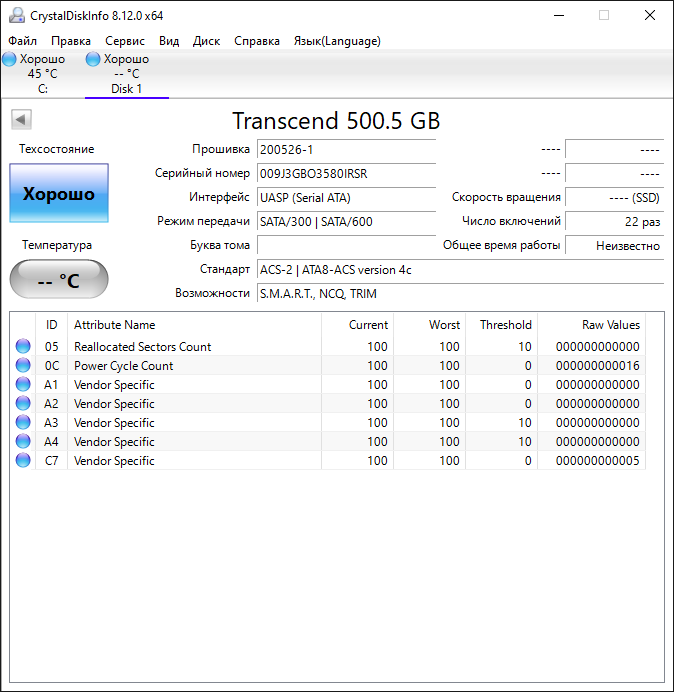
Task: Click the blue health orb on C: tab
Action: click(x=9, y=59)
